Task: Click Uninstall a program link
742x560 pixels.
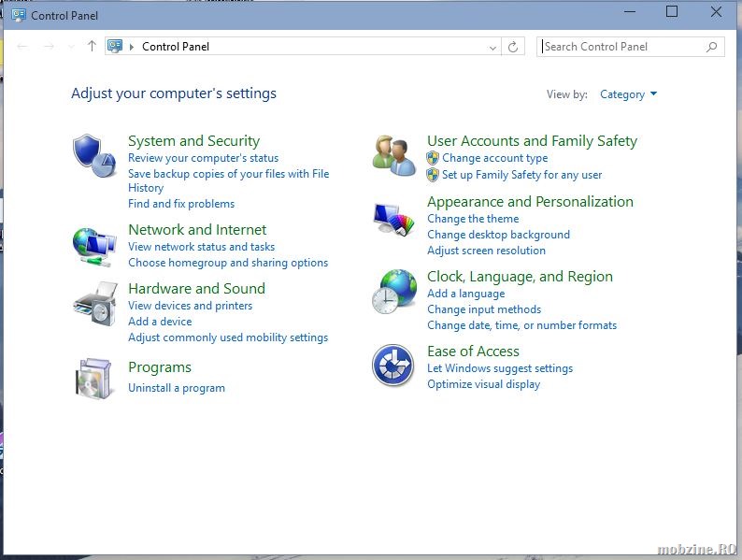Action: point(177,388)
